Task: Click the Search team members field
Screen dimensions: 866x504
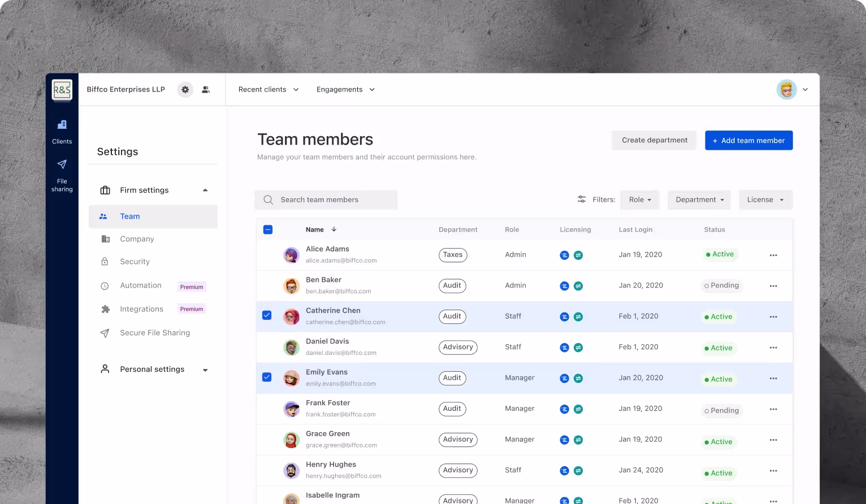Action: tap(326, 200)
